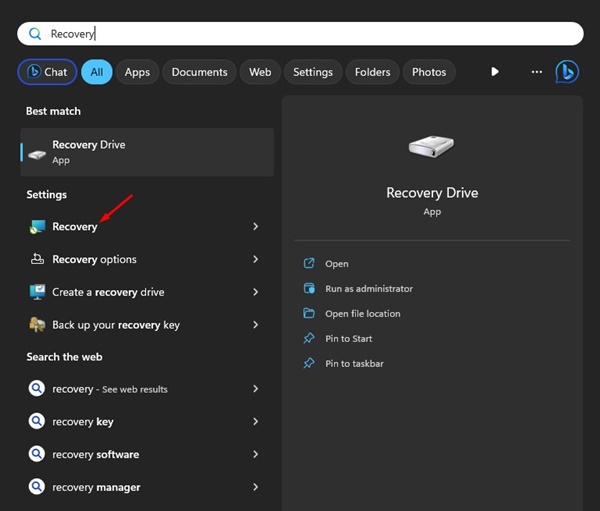
Task: Click the Pin to Start icon
Action: click(309, 339)
